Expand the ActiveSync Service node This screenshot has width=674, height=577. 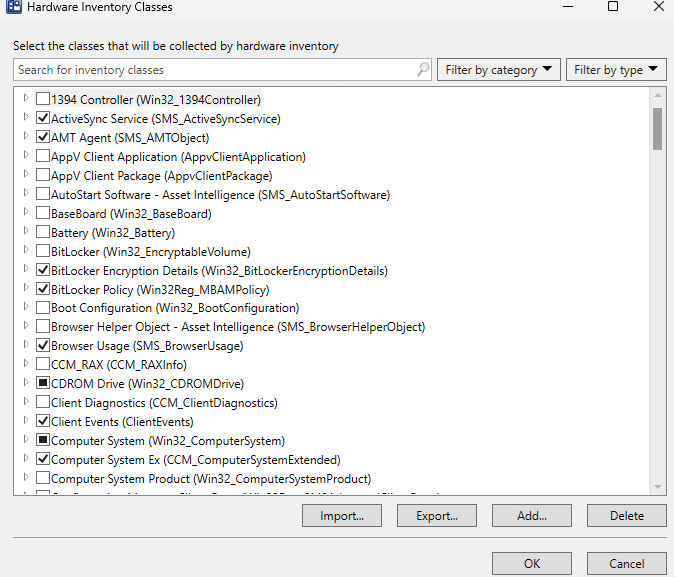(26, 117)
